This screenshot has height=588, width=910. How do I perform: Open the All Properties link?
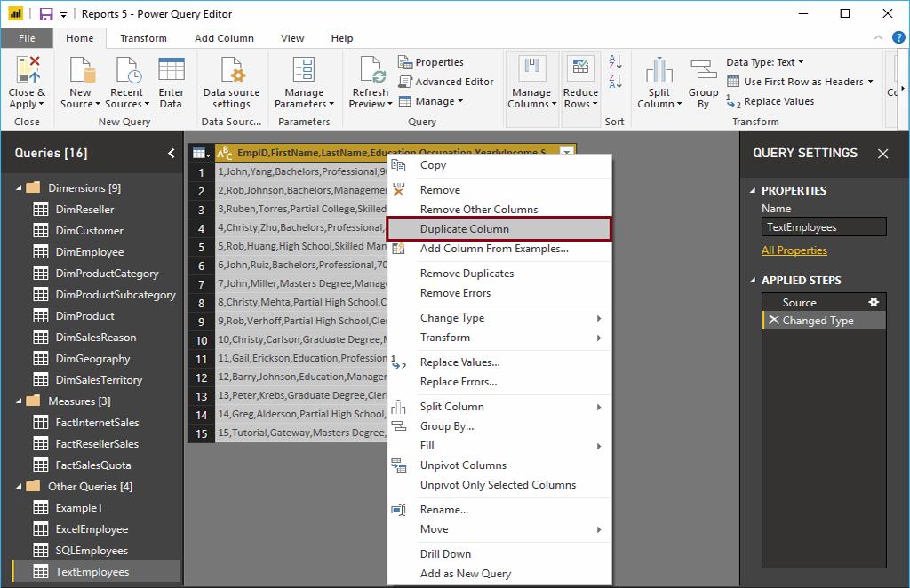[x=794, y=250]
